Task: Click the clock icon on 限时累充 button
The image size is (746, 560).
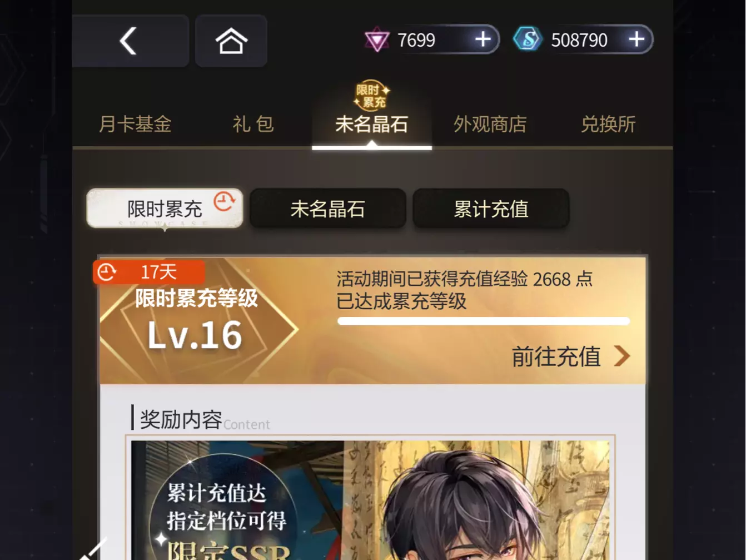Action: click(x=225, y=201)
